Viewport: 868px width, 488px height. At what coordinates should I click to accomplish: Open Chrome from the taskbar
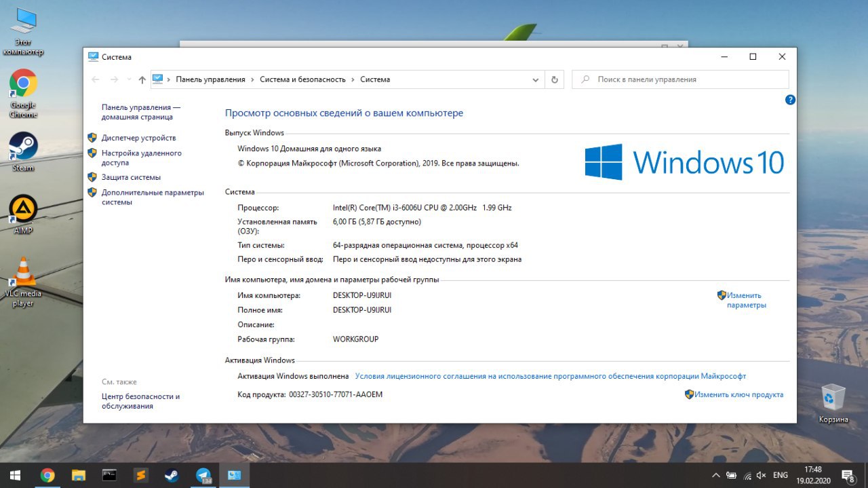coord(47,475)
